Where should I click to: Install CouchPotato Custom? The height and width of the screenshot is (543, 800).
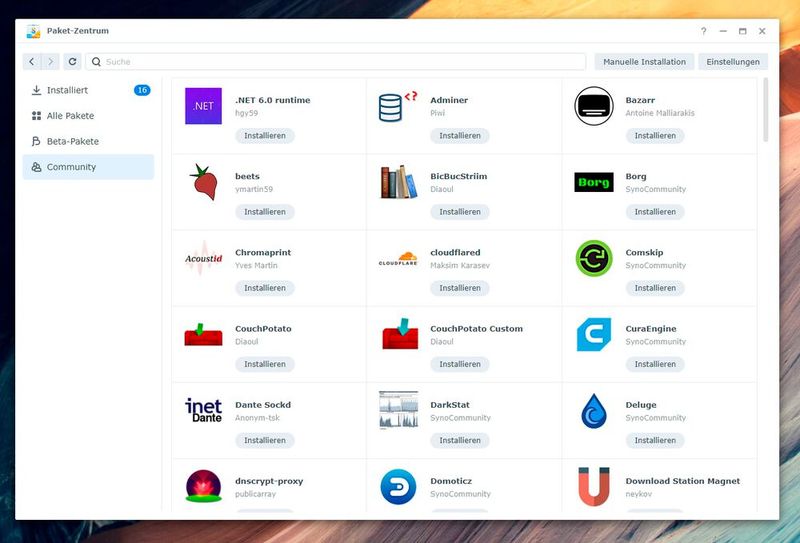coord(460,364)
